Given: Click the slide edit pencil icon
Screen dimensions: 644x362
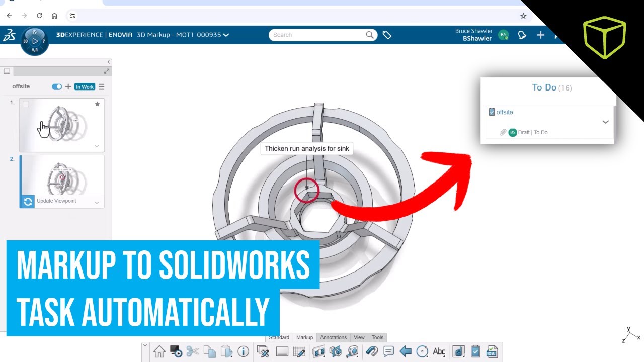Looking at the screenshot, I should (x=263, y=351).
